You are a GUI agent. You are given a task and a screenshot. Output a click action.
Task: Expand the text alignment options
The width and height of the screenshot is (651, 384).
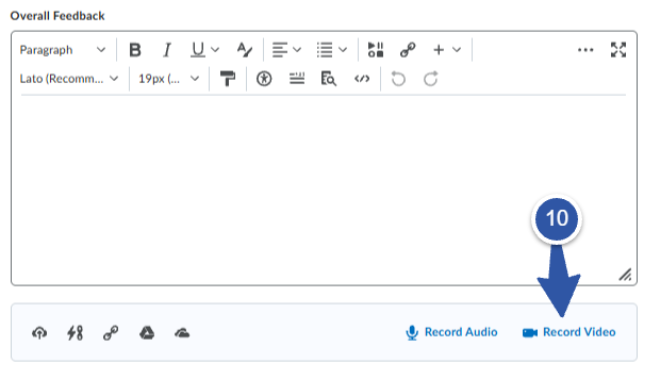pos(286,50)
